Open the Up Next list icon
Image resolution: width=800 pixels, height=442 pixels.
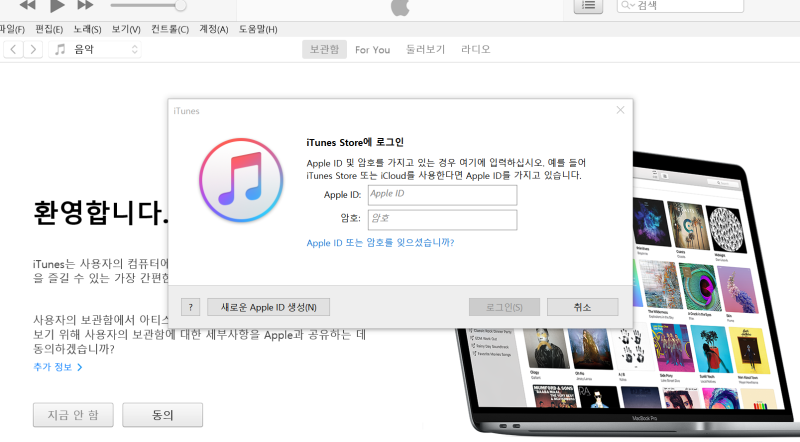click(x=588, y=6)
